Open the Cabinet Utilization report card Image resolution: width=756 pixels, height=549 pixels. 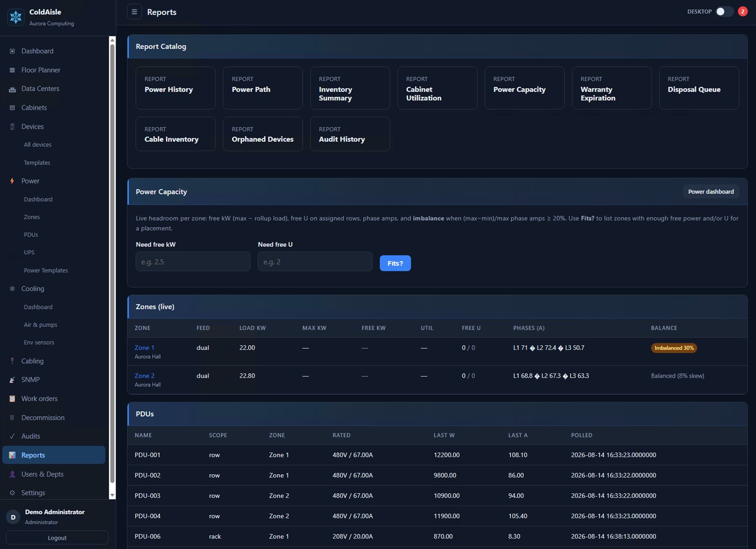(437, 88)
